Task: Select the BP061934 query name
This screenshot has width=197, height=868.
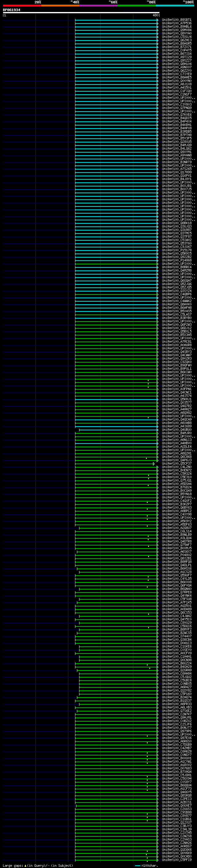Action: click(11, 10)
